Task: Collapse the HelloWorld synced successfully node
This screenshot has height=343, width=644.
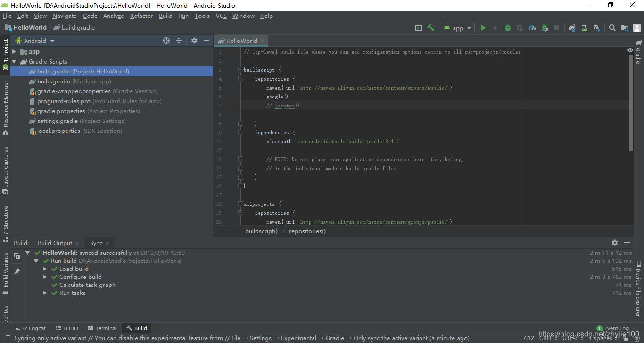Action: (28, 253)
